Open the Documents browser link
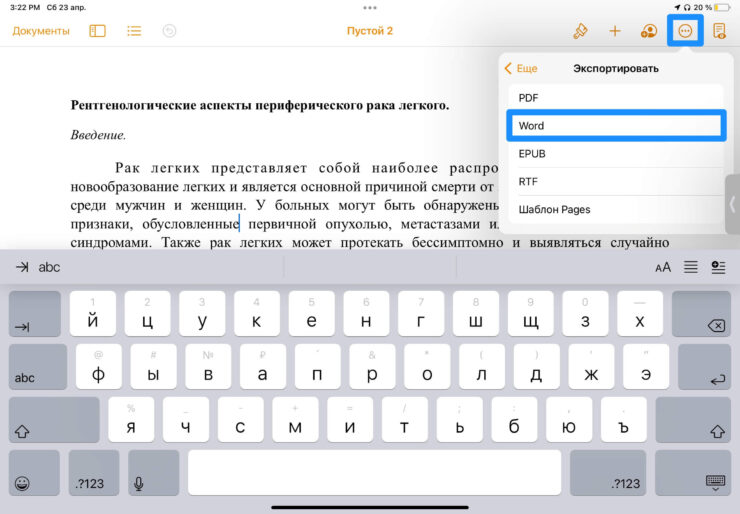Screen dimensions: 740x514 pyautogui.click(x=41, y=31)
